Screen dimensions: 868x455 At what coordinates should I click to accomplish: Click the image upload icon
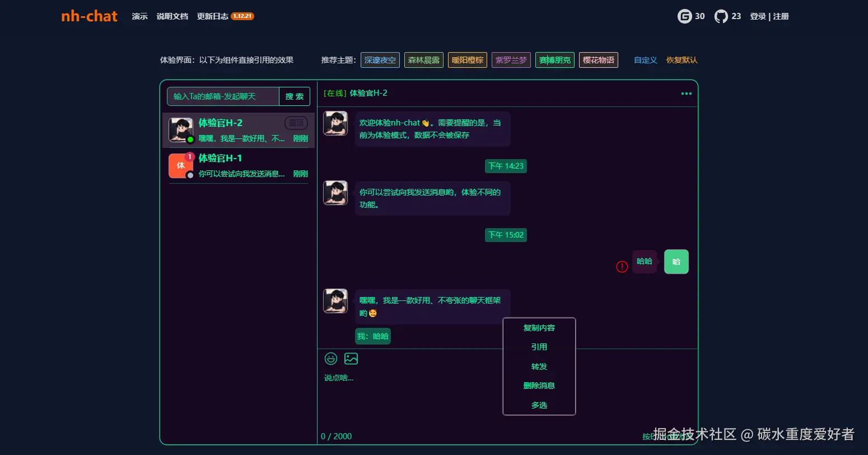351,359
